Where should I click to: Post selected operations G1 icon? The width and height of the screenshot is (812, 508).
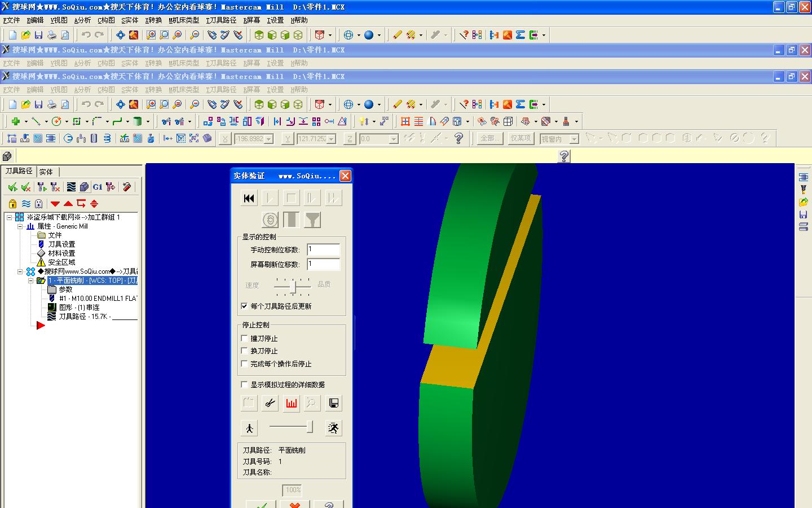pos(98,187)
